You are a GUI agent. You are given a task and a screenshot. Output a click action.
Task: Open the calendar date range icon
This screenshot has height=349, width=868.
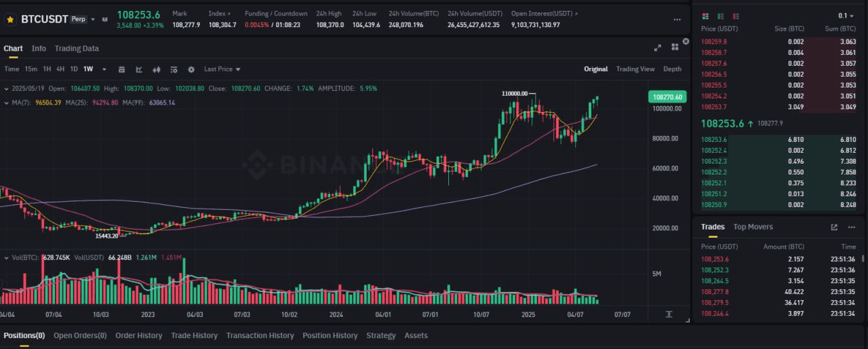pyautogui.click(x=122, y=69)
